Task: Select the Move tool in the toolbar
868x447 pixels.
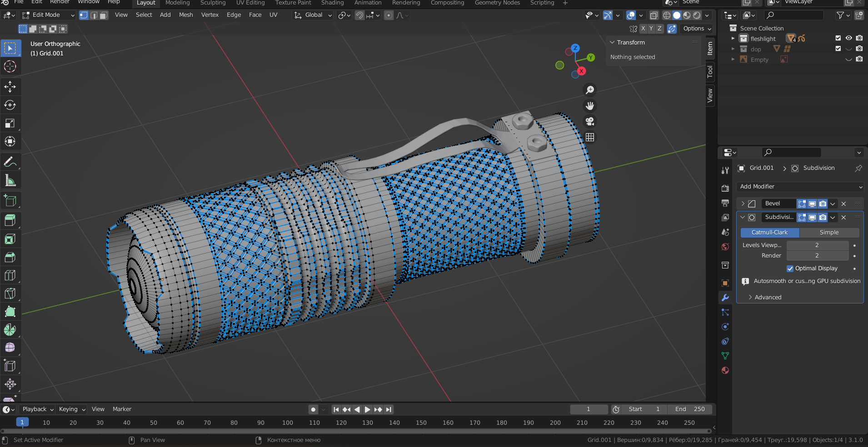Action: (10, 86)
